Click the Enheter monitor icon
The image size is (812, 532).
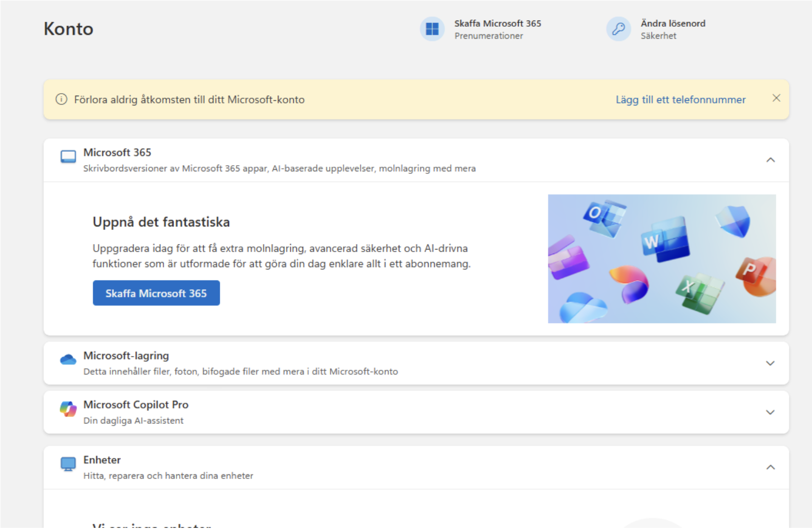pyautogui.click(x=68, y=464)
